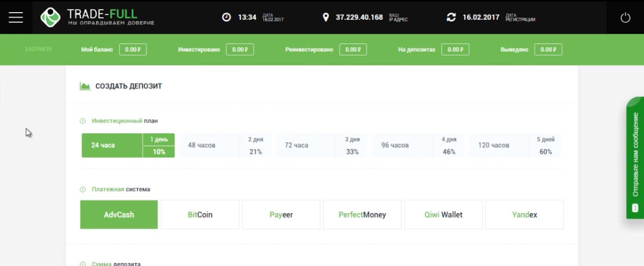Image resolution: width=644 pixels, height=266 pixels.
Task: Click the EASYMON username text
Action: click(39, 49)
